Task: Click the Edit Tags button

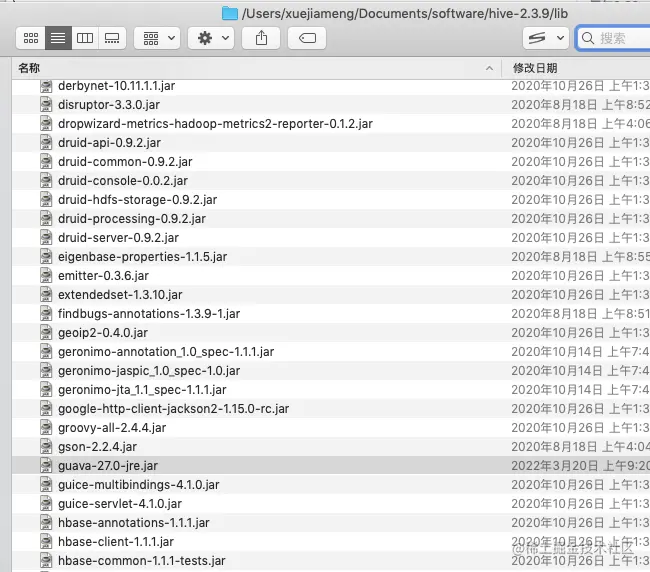Action: point(307,38)
